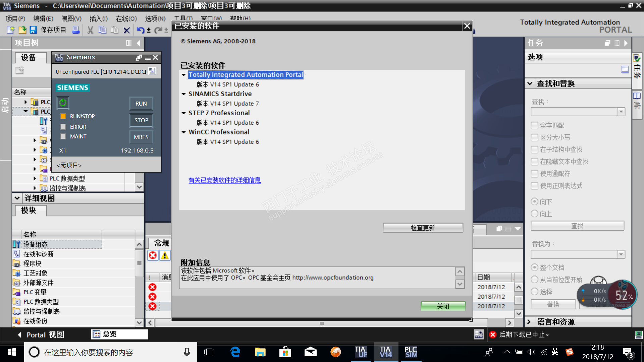
Task: Click the 检查更新 button
Action: tap(423, 228)
